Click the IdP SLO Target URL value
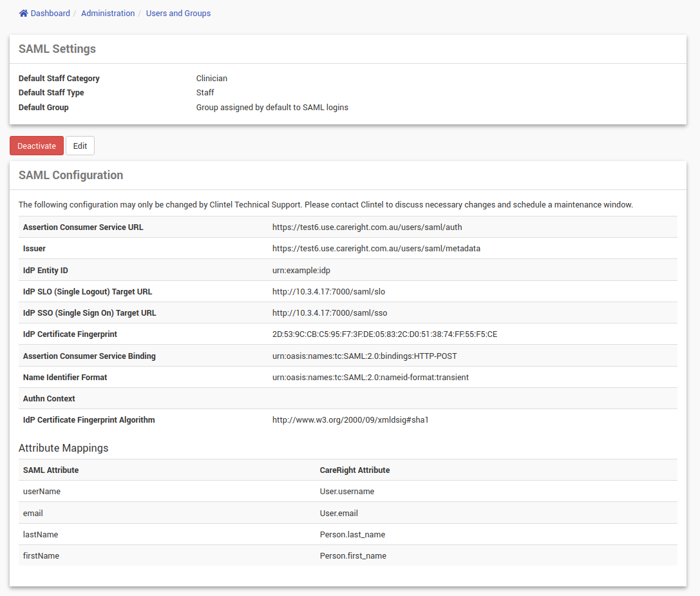 (x=328, y=292)
